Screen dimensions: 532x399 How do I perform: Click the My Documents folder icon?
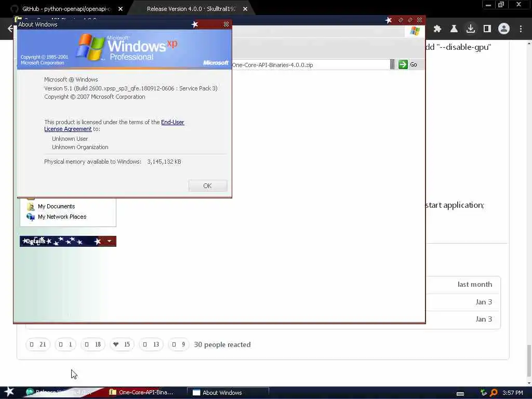pos(31,206)
